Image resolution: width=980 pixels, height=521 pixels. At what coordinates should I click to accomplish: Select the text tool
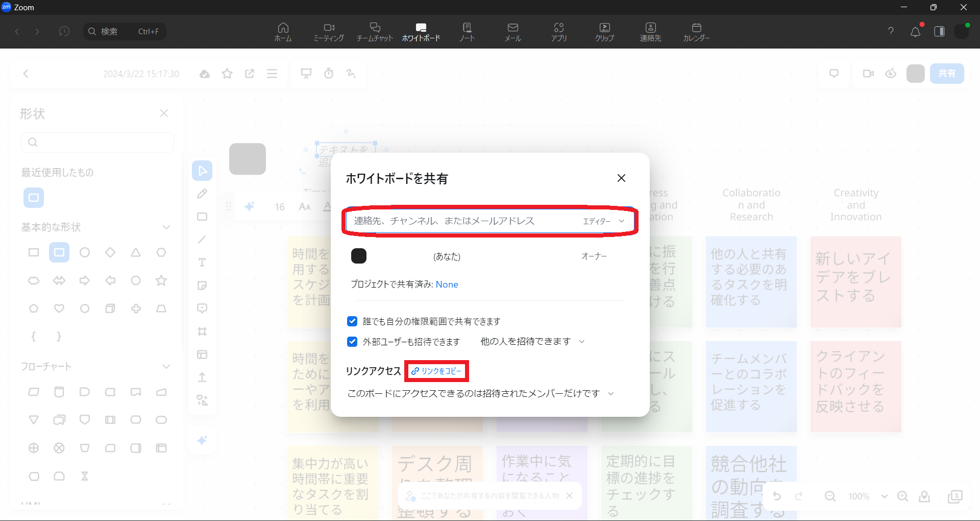coord(202,263)
